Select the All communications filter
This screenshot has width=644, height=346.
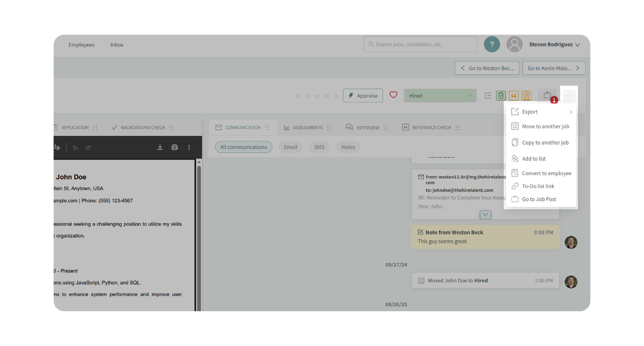click(243, 147)
